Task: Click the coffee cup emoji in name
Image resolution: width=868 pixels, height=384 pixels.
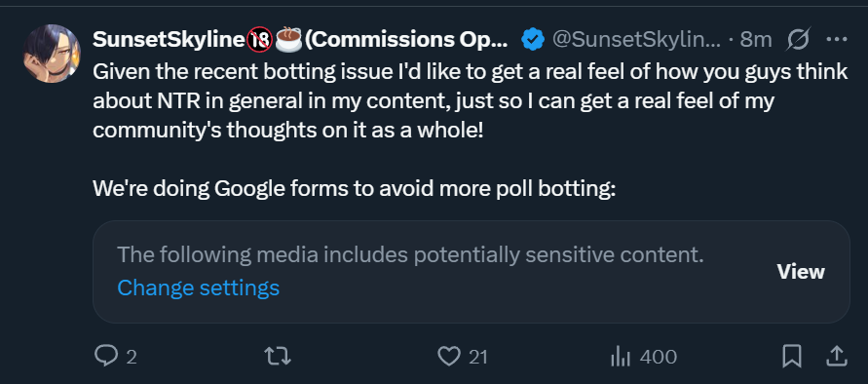Action: click(288, 39)
